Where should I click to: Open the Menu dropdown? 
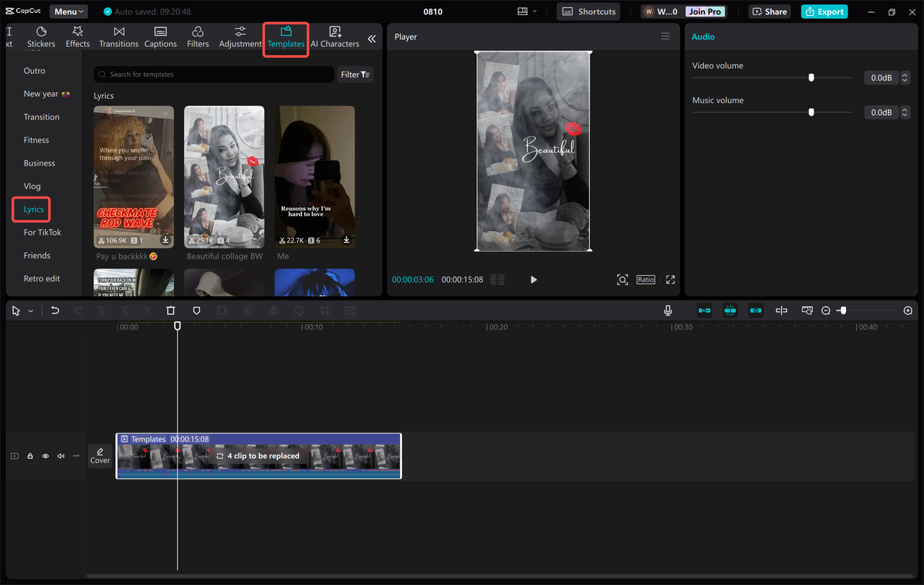69,12
